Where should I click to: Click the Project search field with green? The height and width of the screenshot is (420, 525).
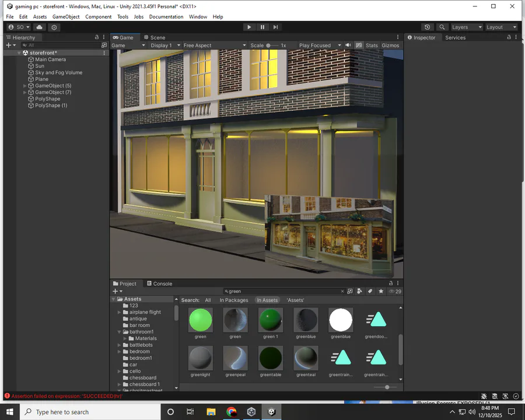[x=285, y=292]
